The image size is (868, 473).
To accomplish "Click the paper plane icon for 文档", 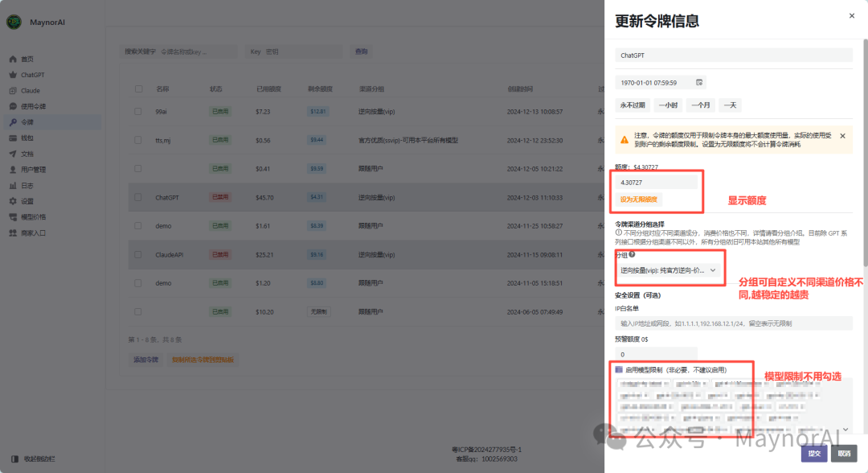I will click(x=13, y=154).
